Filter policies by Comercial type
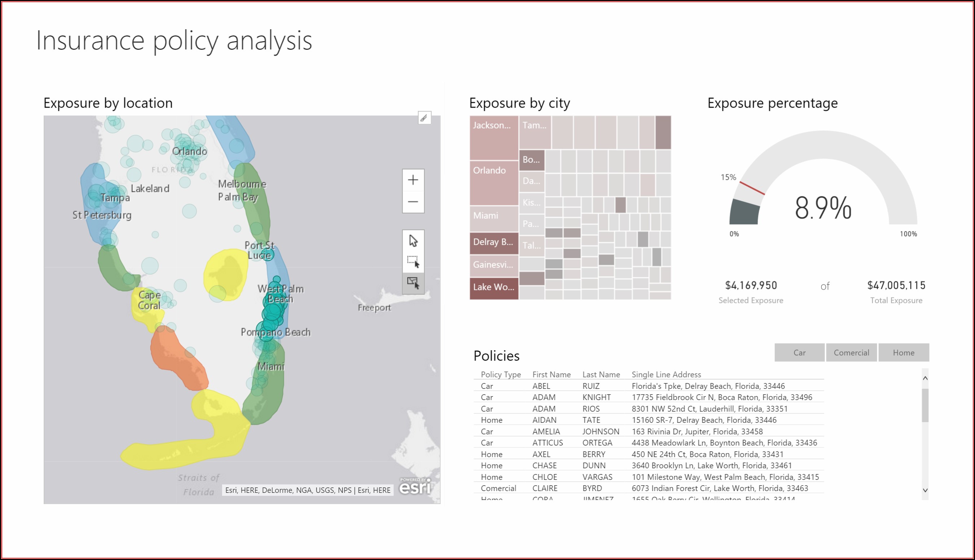975x560 pixels. [851, 353]
